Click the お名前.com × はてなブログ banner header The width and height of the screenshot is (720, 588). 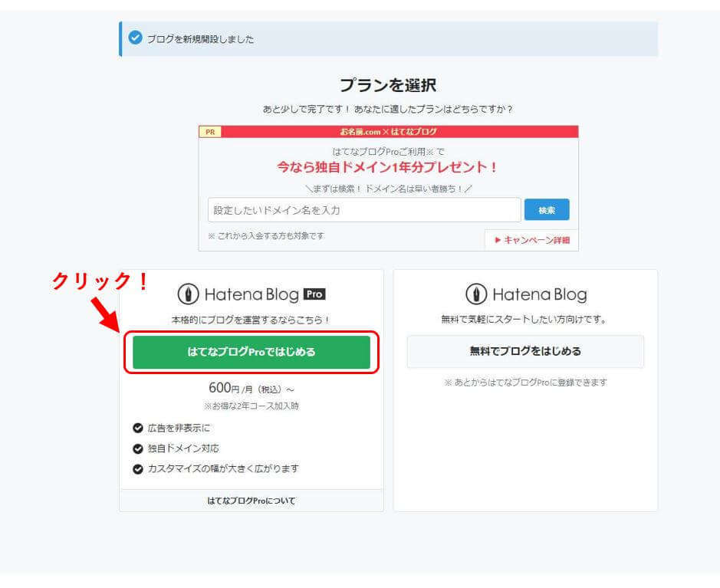389,132
